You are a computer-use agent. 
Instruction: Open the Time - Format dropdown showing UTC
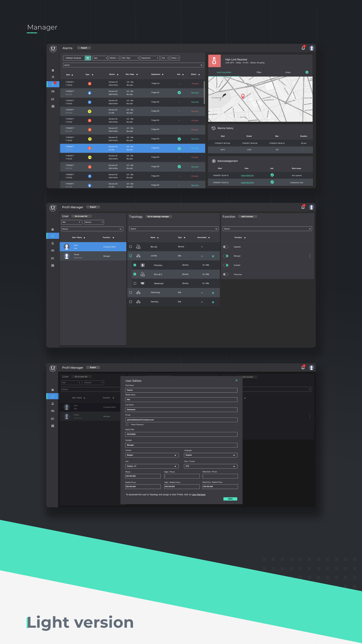click(211, 466)
